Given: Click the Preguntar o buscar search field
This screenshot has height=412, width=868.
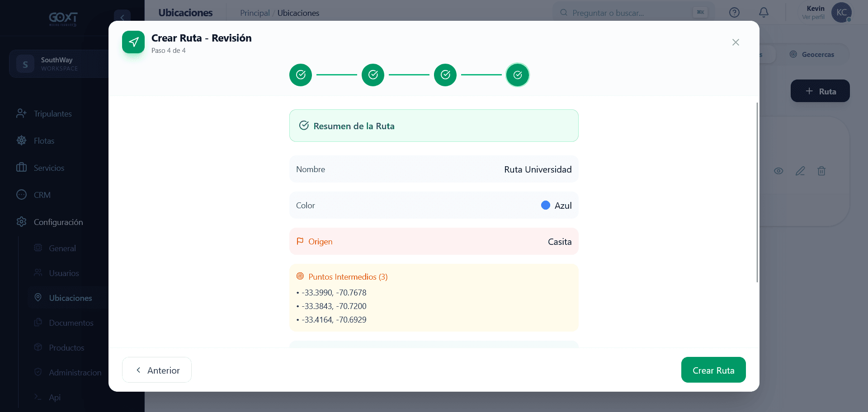Looking at the screenshot, I should [633, 13].
